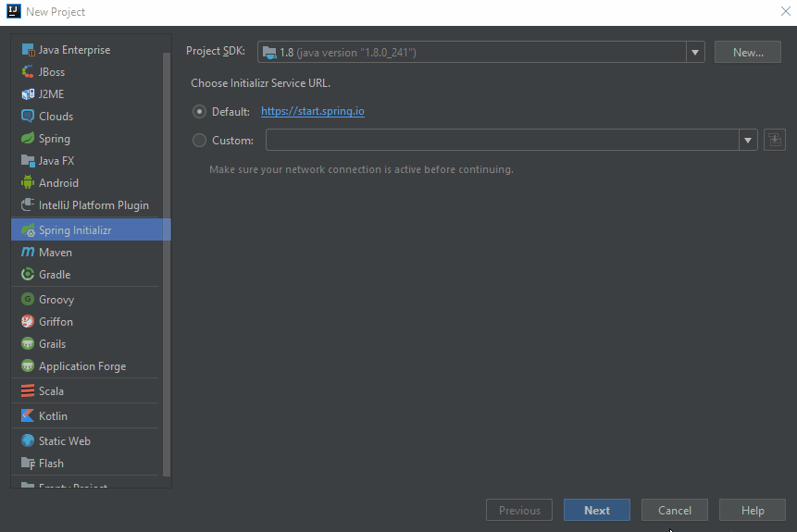Select the Custom service URL radio button
This screenshot has height=532, width=797.
199,141
